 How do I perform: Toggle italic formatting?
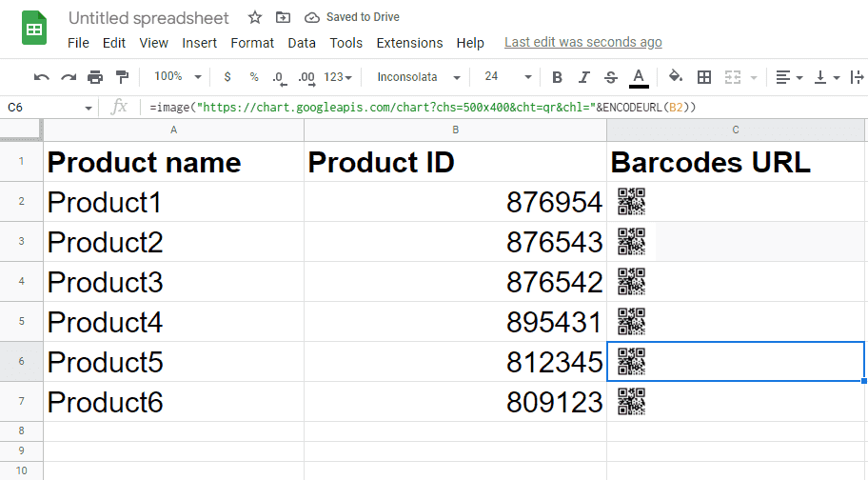tap(584, 77)
